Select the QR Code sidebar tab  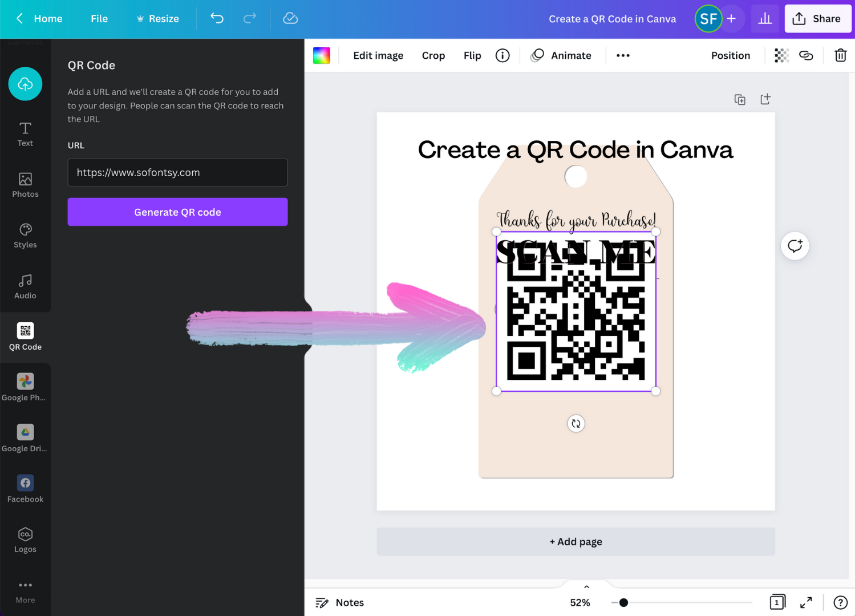point(25,337)
